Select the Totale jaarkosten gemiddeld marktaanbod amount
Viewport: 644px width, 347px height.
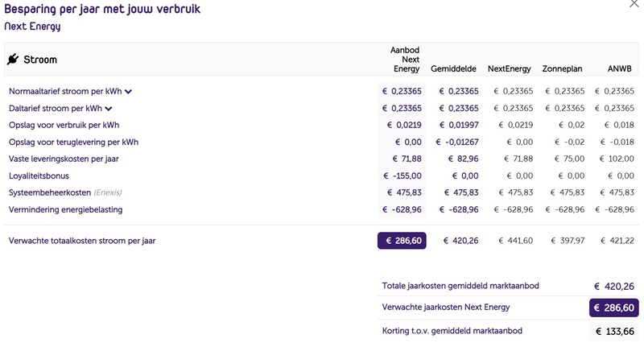coord(614,287)
